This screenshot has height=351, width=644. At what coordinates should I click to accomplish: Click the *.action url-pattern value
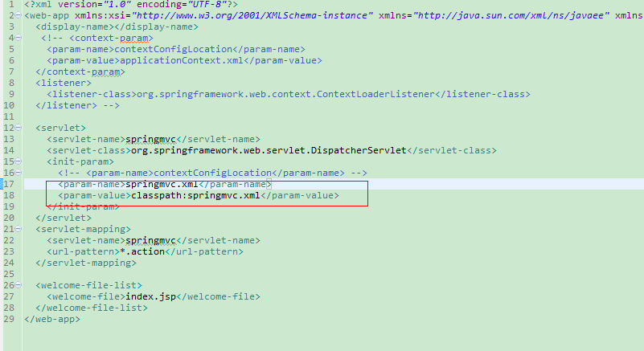(142, 251)
